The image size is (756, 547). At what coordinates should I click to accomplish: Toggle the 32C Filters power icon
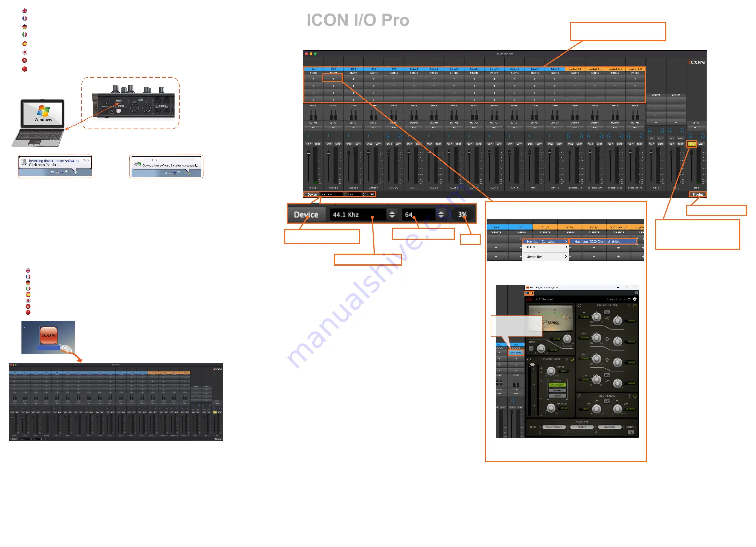click(x=635, y=396)
